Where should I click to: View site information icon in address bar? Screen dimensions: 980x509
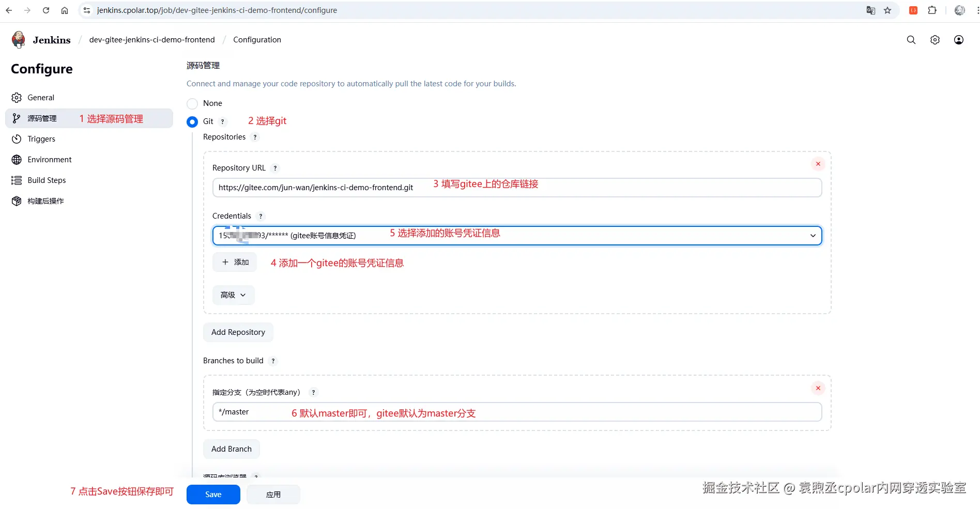pos(87,10)
